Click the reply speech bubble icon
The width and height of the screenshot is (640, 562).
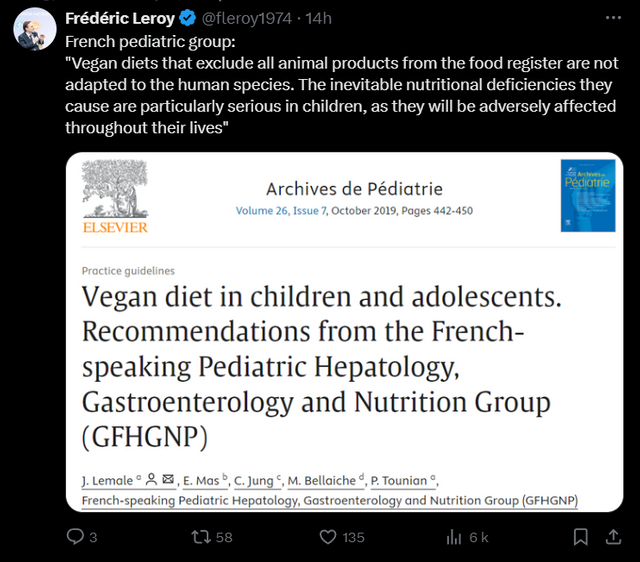point(75,537)
